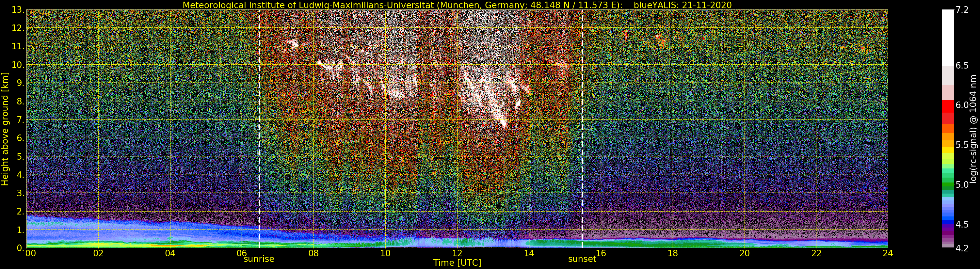The height and width of the screenshot is (269, 980).
Task: Click the '7.' tick on the height axis
Action: (x=20, y=120)
